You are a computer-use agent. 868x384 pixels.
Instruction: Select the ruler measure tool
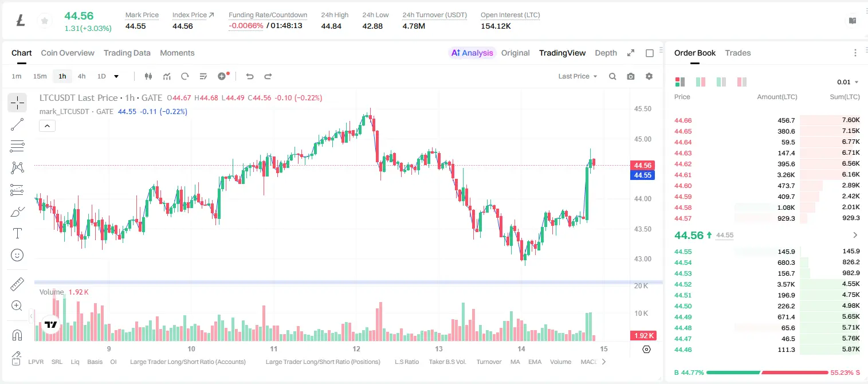[x=17, y=284]
